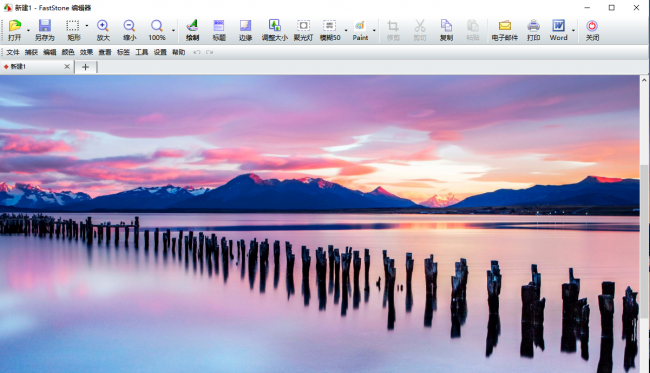
Task: Open the 设置 menu
Action: click(x=160, y=52)
